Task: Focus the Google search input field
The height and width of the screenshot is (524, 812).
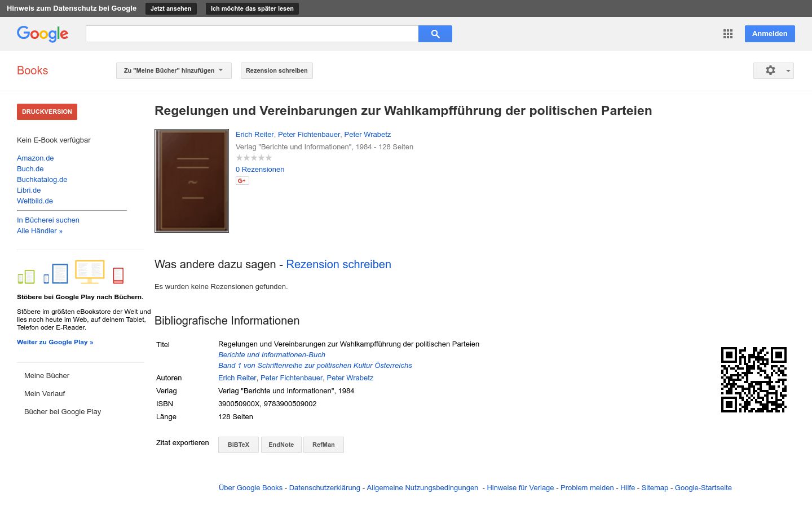Action: [252, 34]
